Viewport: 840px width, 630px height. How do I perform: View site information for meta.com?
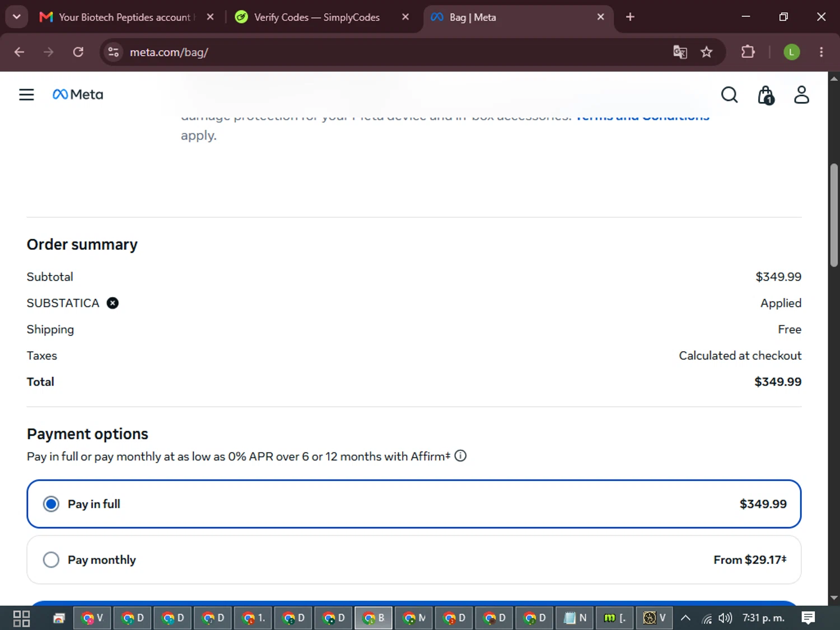(x=113, y=52)
